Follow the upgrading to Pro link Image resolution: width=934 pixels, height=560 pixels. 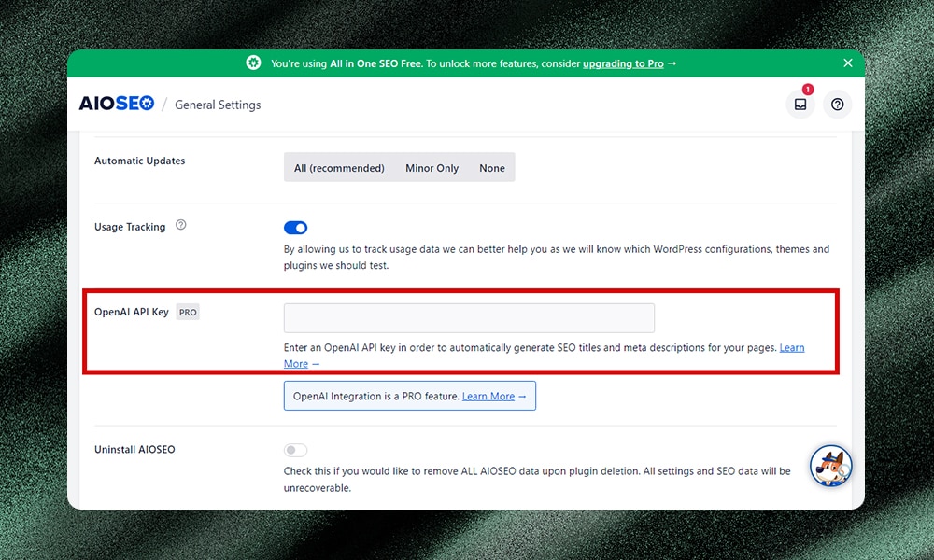(623, 63)
